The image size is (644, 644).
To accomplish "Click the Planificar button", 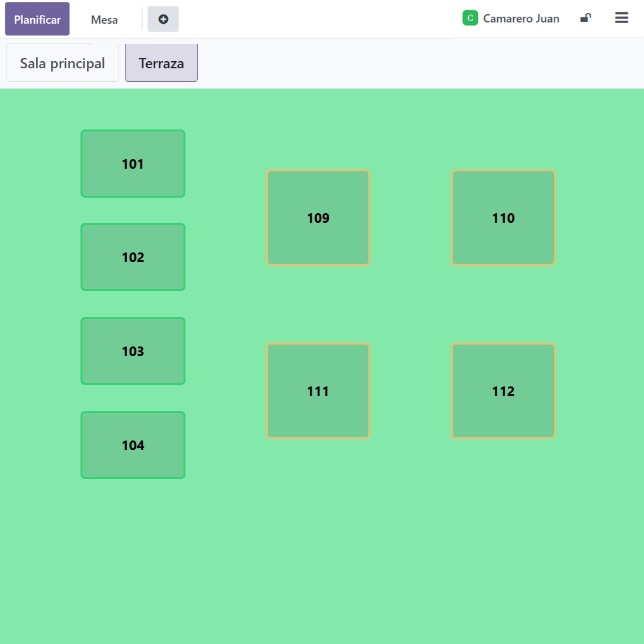I will 37,19.
